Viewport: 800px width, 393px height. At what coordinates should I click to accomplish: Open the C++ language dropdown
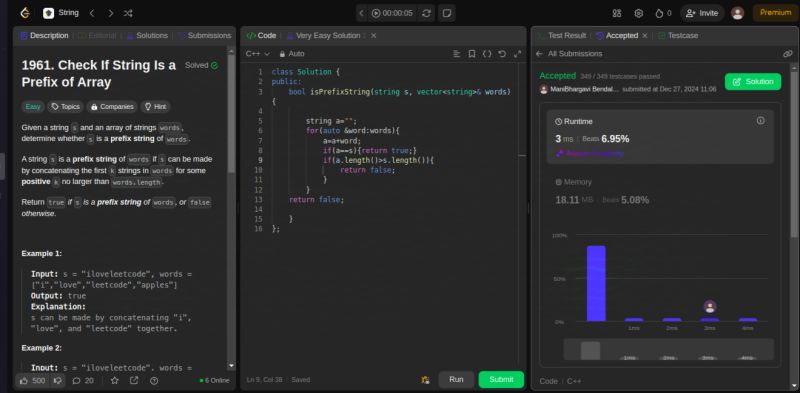pos(258,54)
